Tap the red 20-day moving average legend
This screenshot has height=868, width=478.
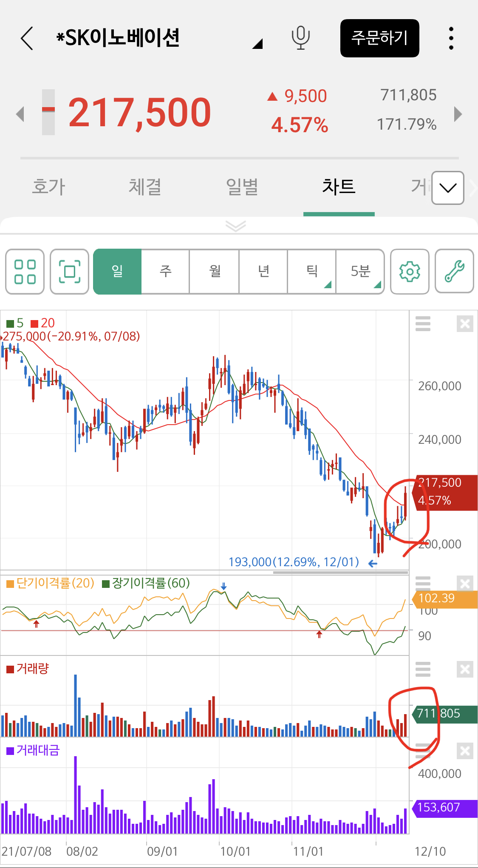point(43,323)
